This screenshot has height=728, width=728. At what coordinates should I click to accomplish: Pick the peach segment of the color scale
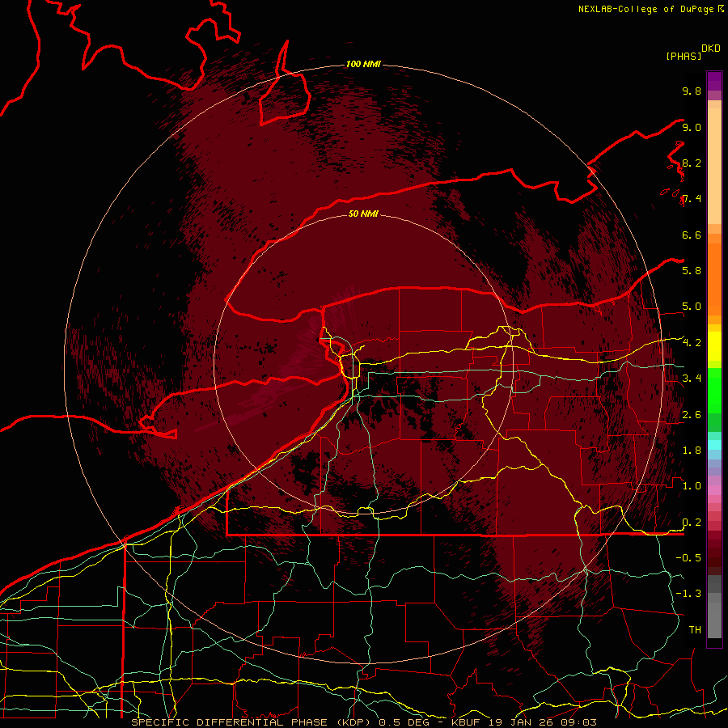[714, 166]
